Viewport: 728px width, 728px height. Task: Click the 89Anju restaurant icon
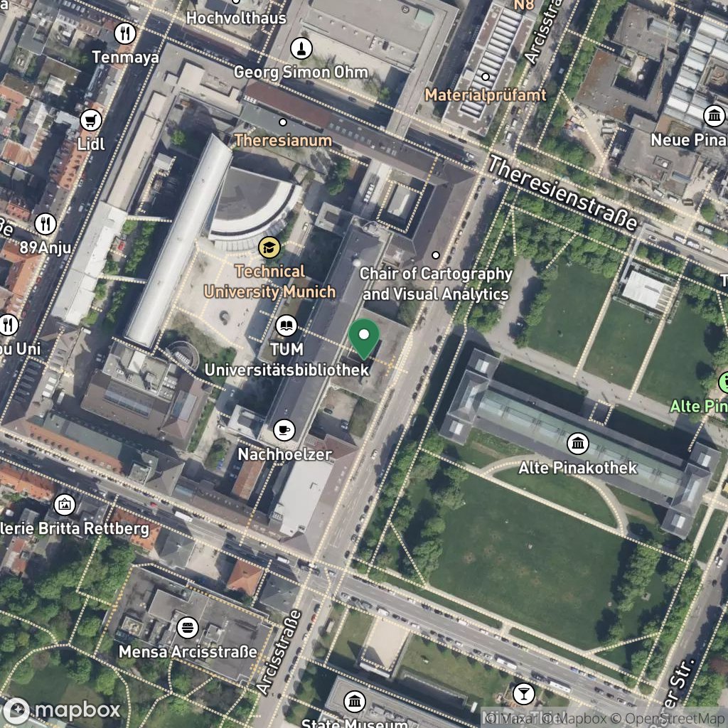coord(45,224)
